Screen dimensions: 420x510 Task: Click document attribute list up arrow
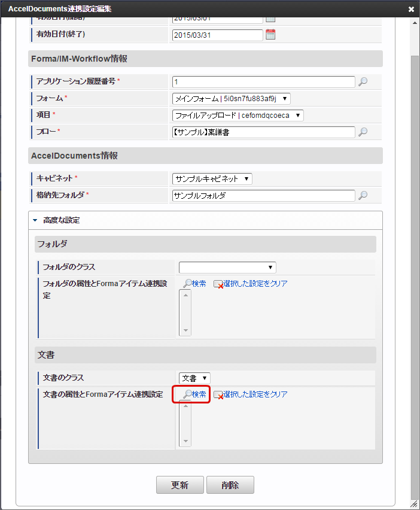[185, 406]
